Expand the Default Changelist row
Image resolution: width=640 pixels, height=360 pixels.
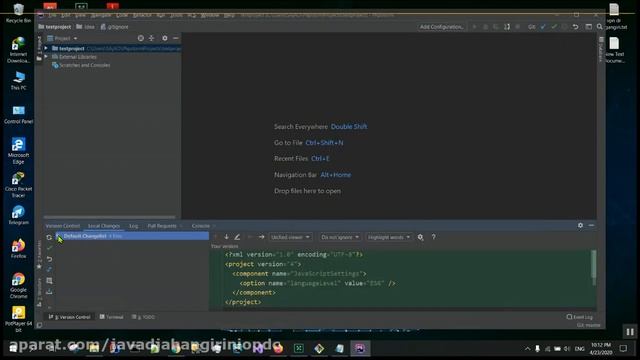click(58, 236)
